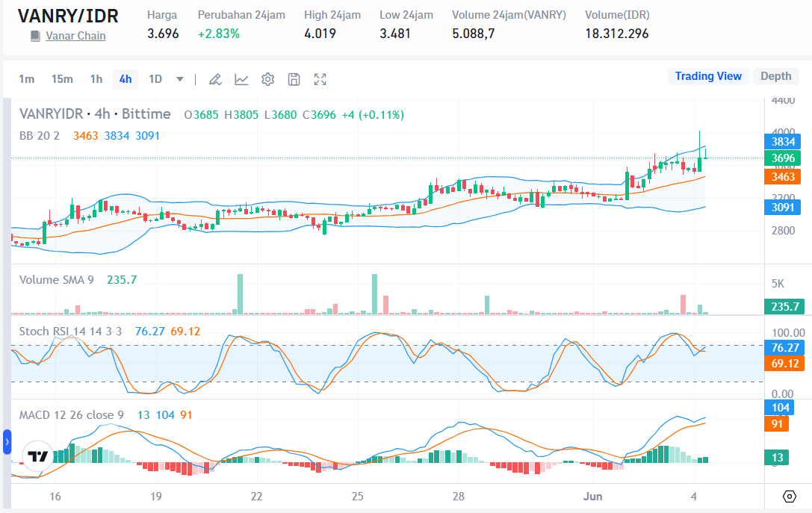This screenshot has height=513, width=812.
Task: Select the Depth button
Action: pyautogui.click(x=776, y=75)
